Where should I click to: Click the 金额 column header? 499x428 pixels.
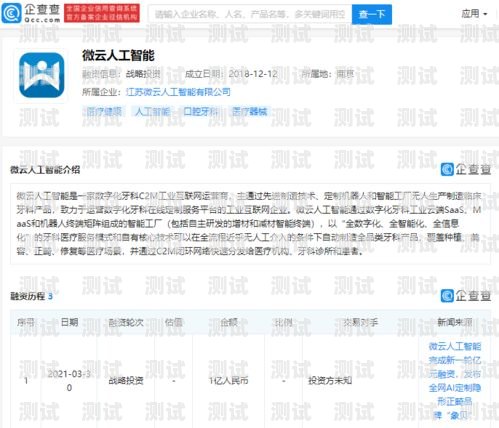(229, 322)
